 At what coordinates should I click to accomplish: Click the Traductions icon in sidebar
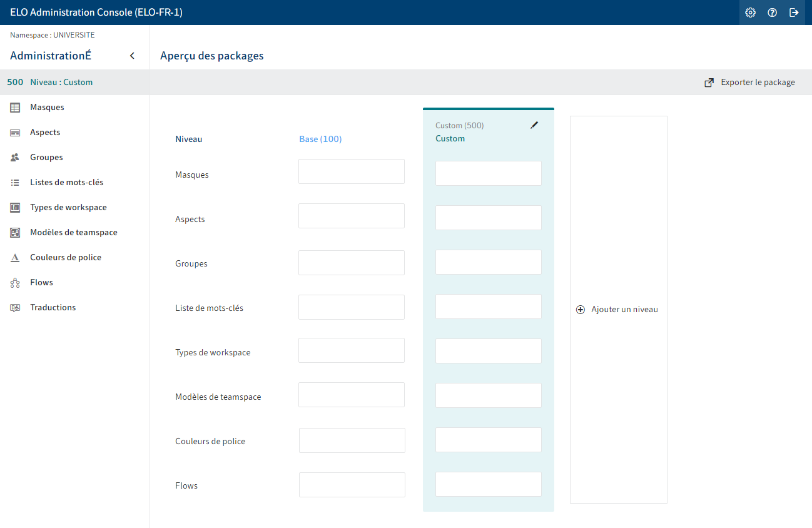(15, 308)
